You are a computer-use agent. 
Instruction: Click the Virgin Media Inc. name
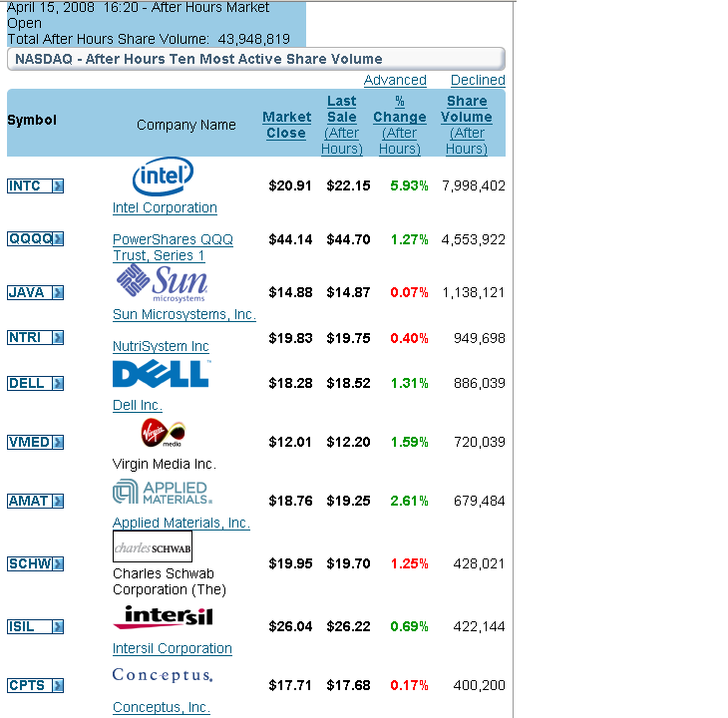(165, 464)
